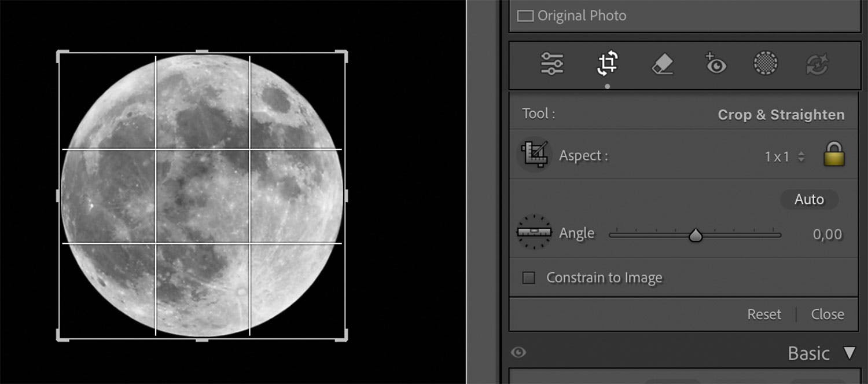The width and height of the screenshot is (868, 384).
Task: Click the Straighten level tool icon
Action: [534, 232]
